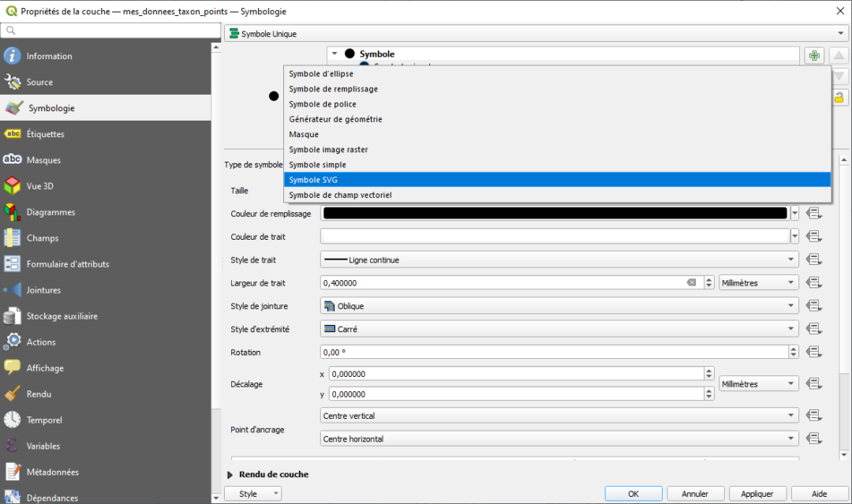Open data-defined override for Couleur de remplissage
The height and width of the screenshot is (504, 852).
[814, 214]
